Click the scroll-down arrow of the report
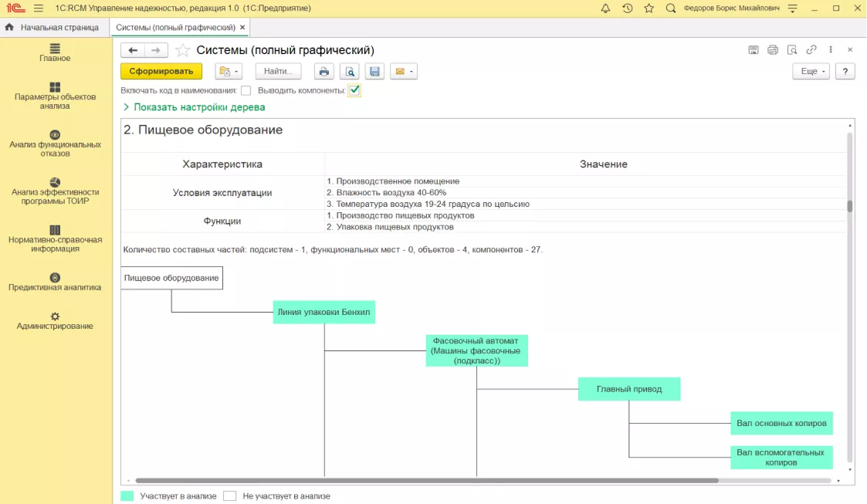867x504 pixels. (850, 470)
